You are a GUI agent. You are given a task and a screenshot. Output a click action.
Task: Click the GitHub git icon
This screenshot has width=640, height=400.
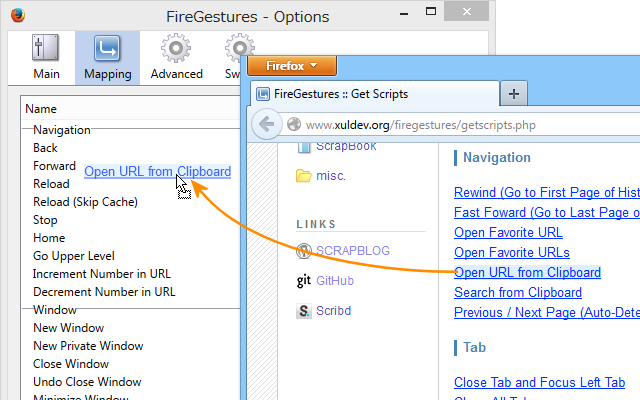pos(304,281)
